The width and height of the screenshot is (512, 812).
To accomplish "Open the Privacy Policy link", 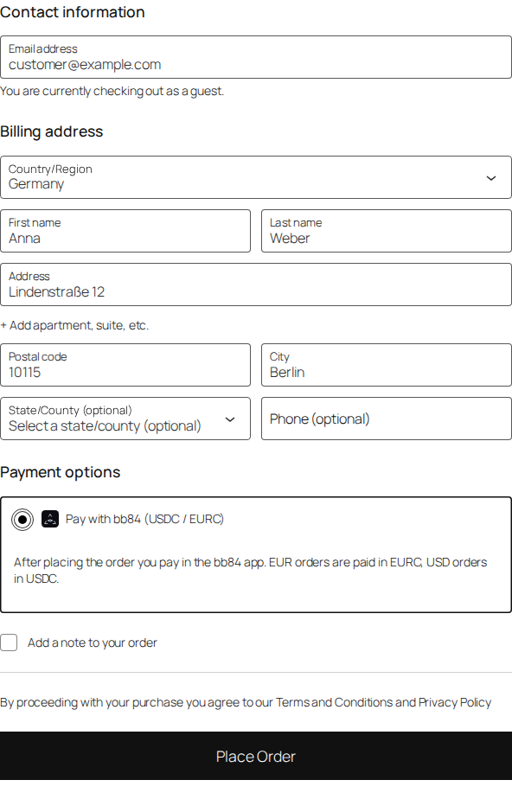I will pyautogui.click(x=455, y=702).
